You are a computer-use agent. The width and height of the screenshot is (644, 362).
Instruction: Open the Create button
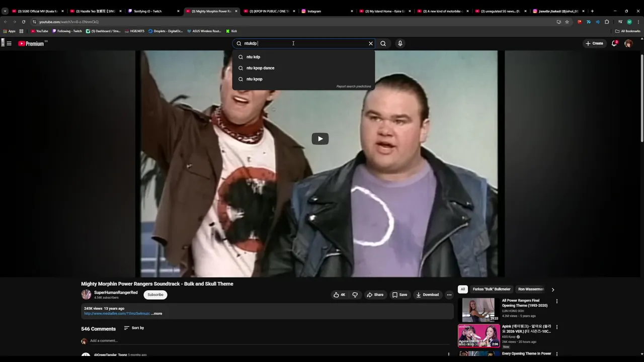pos(594,43)
